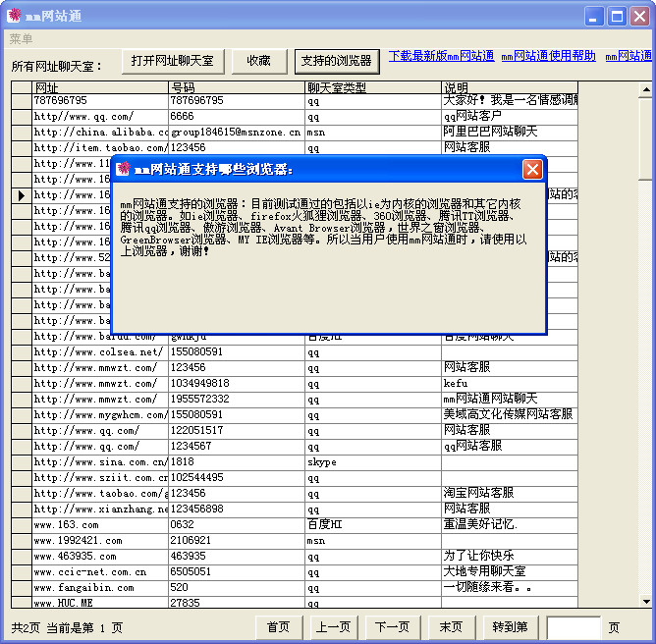Click the 阿里巴巴网站聊天 description cell
Viewport: 656px width, 644px height.
click(510, 133)
